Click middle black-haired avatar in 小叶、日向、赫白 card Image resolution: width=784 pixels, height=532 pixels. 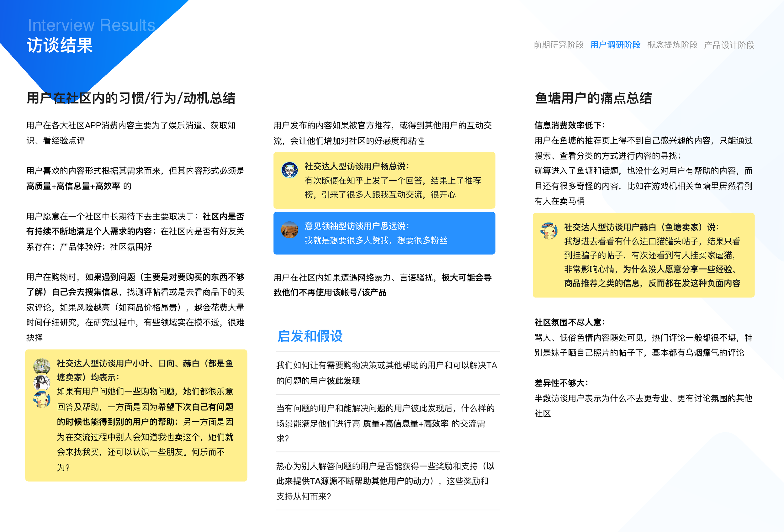tap(42, 383)
